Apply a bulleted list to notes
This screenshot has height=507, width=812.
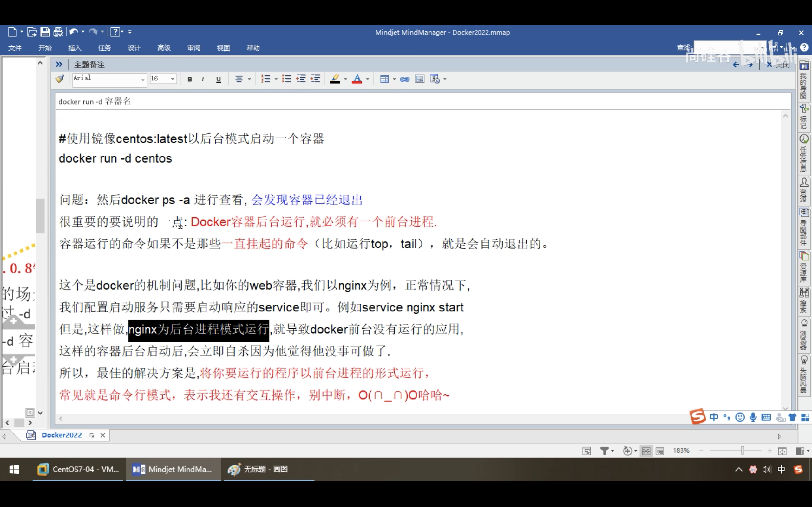[286, 79]
